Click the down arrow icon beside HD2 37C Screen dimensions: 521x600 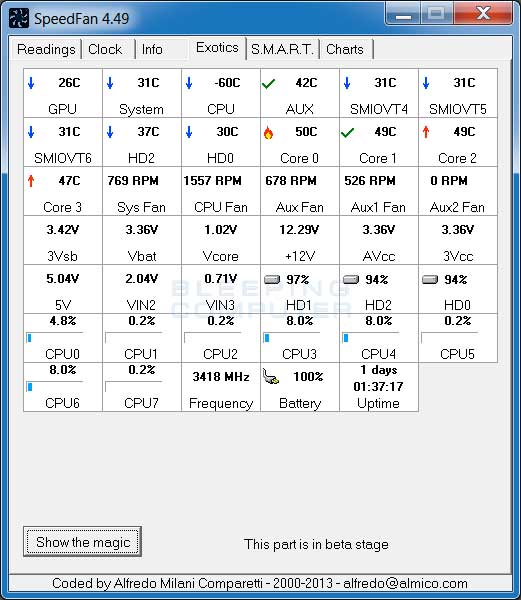(110, 132)
